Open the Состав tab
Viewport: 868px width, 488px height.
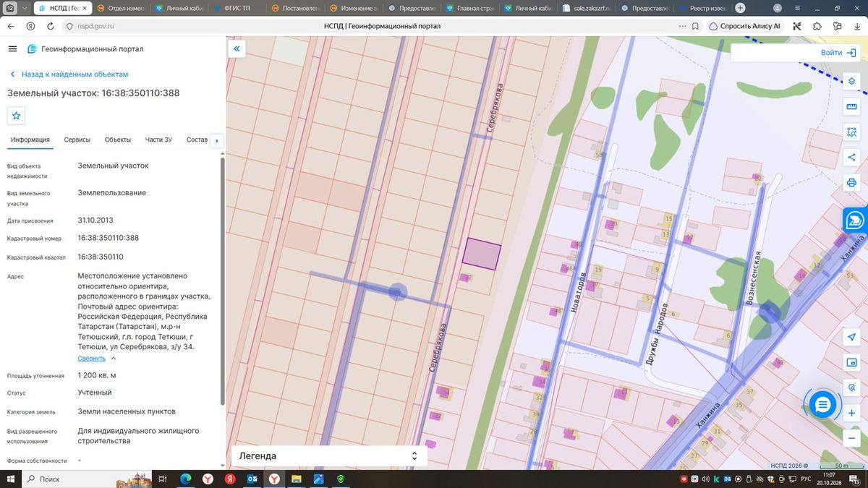pos(197,140)
